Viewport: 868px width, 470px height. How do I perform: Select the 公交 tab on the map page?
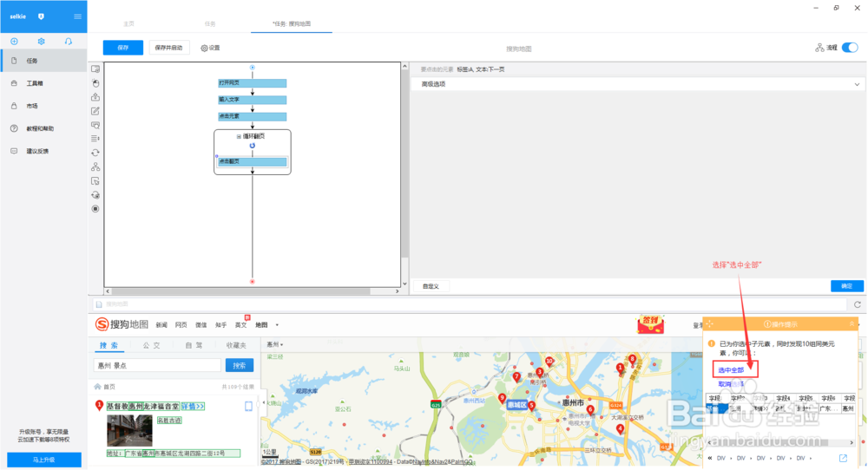pyautogui.click(x=152, y=345)
